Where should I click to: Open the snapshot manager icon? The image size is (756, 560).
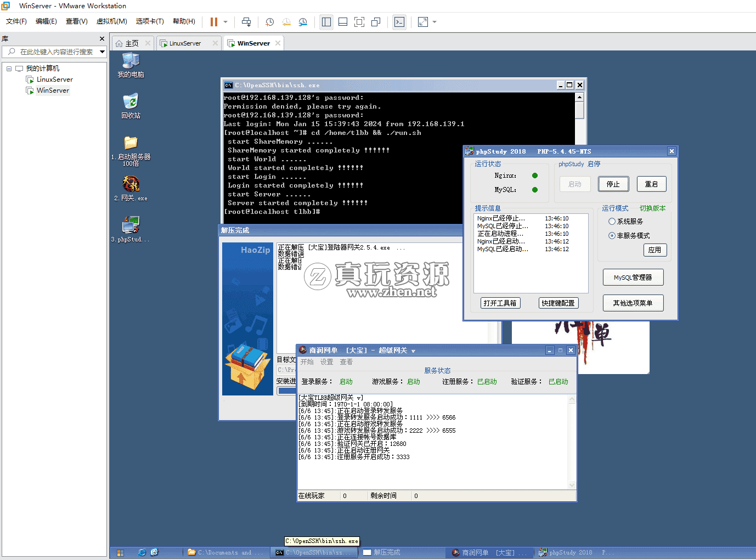pyautogui.click(x=303, y=22)
